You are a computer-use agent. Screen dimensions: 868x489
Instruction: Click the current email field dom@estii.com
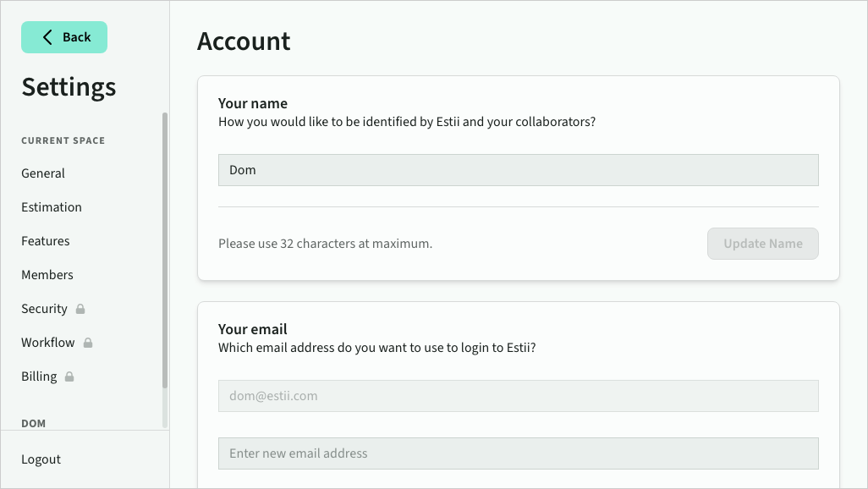click(x=518, y=396)
